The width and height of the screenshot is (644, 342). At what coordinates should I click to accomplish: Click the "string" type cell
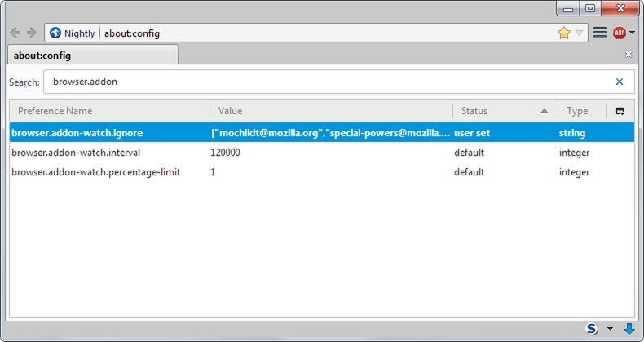coord(572,133)
